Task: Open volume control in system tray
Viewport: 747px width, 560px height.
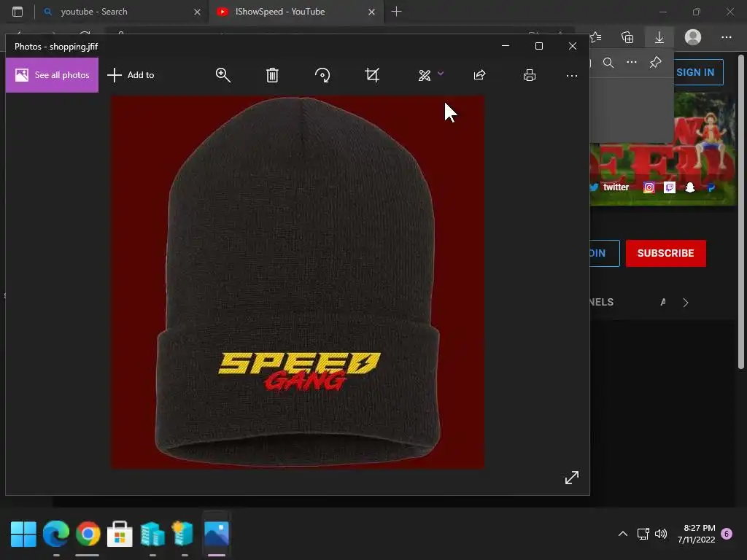Action: [x=661, y=534]
